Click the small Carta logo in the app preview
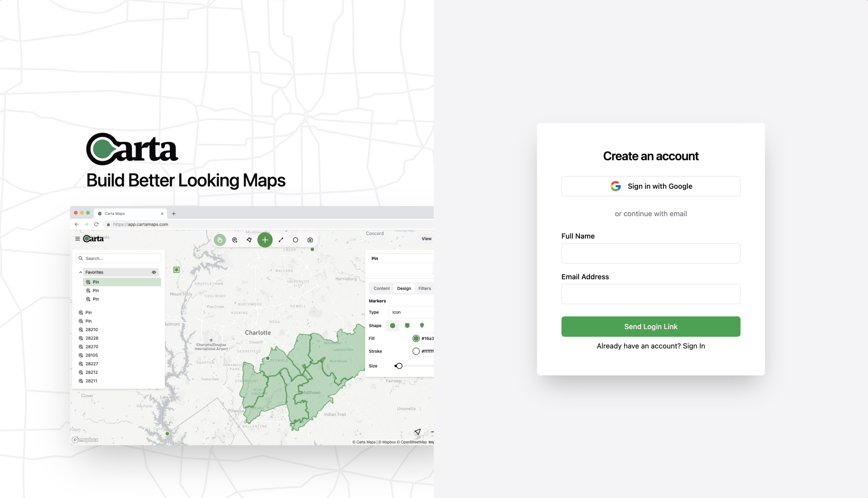Image resolution: width=868 pixels, height=498 pixels. [94, 239]
